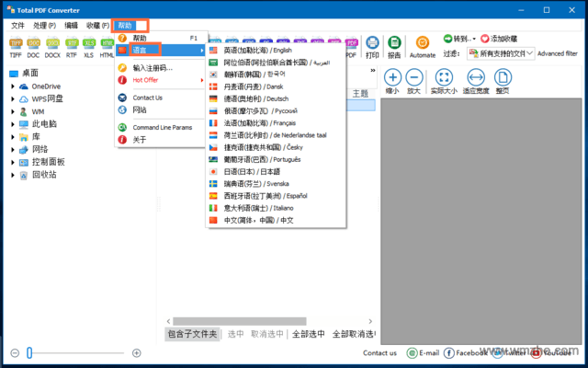Select Česky language option
Image resolution: width=588 pixels, height=368 pixels.
click(x=276, y=147)
